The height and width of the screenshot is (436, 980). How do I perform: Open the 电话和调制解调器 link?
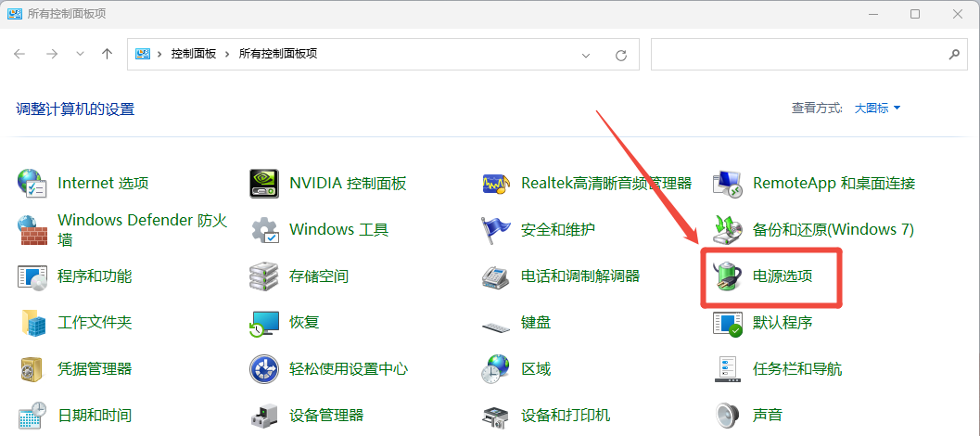click(x=580, y=276)
